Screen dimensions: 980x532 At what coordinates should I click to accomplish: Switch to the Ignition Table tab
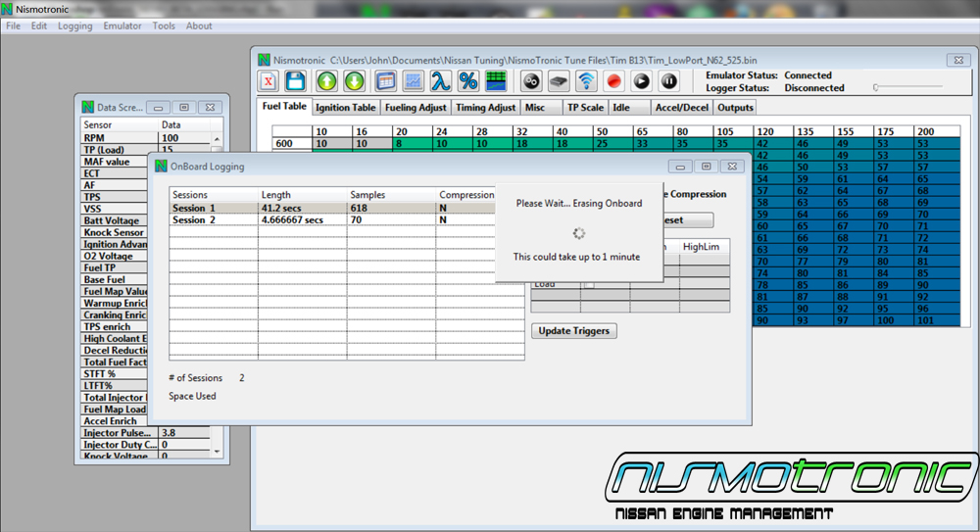coord(345,108)
